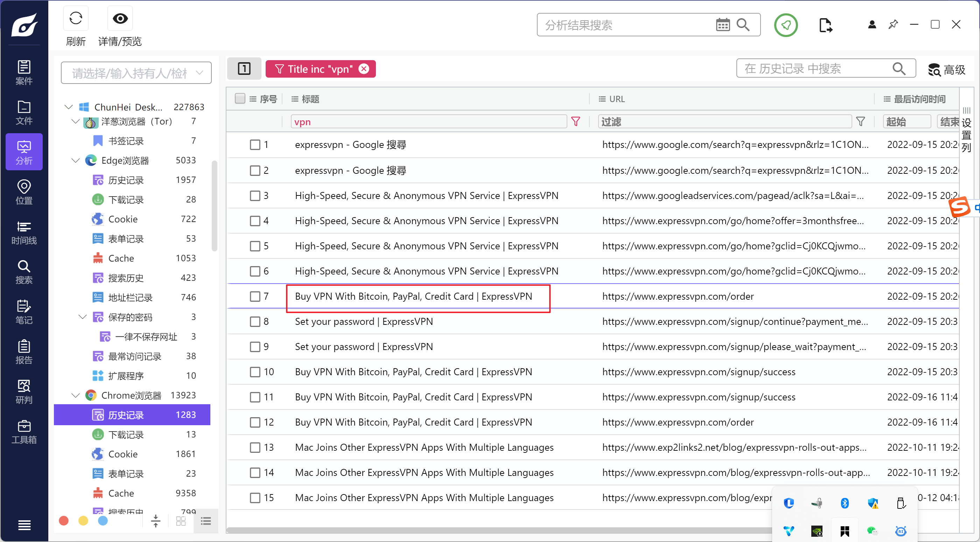Click the 高级 advanced search button
This screenshot has width=980, height=542.
[946, 70]
